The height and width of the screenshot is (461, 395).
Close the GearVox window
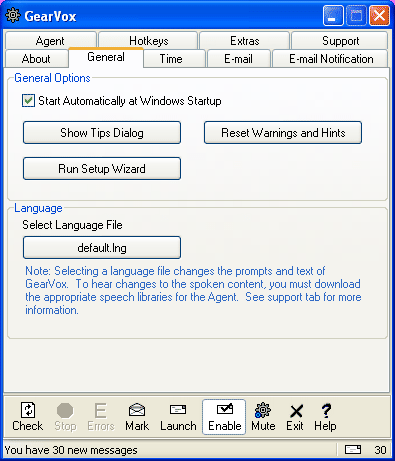379,15
